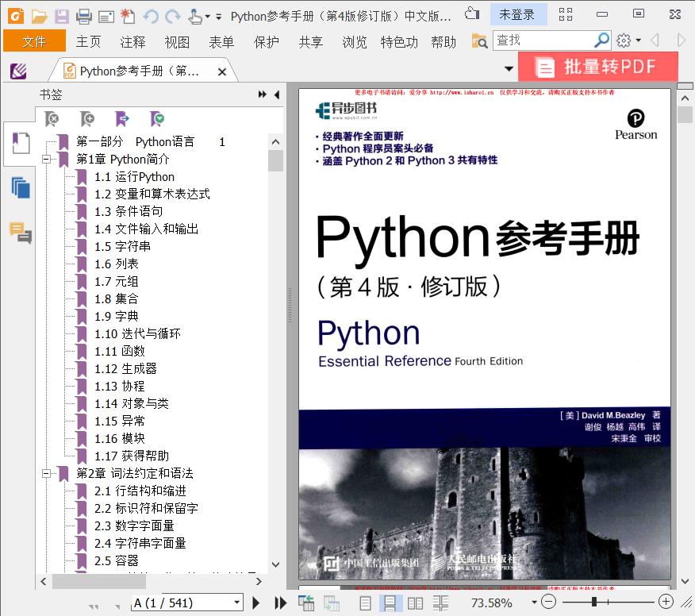Screen dimensions: 695x616
Task: Click the magnifier icon in the 查找 box
Action: click(601, 40)
